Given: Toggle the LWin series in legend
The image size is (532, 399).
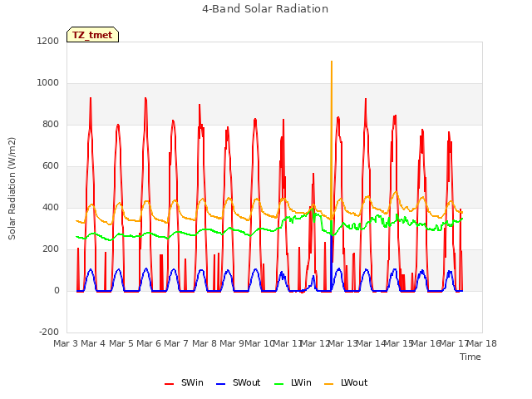Looking at the screenshot, I should [x=293, y=382].
